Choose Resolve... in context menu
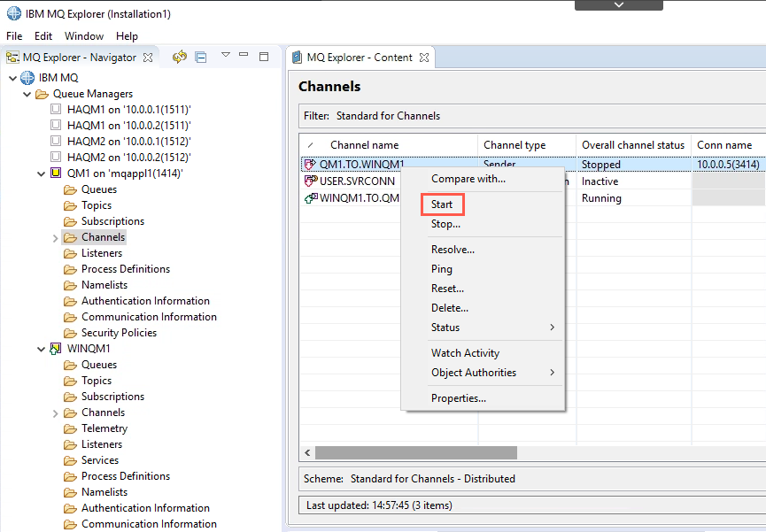This screenshot has height=532, width=766. tap(483, 249)
